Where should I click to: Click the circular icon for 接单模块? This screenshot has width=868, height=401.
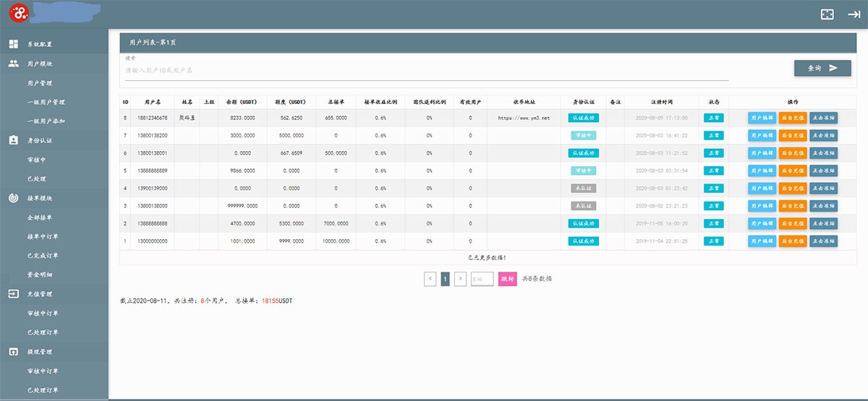point(14,198)
